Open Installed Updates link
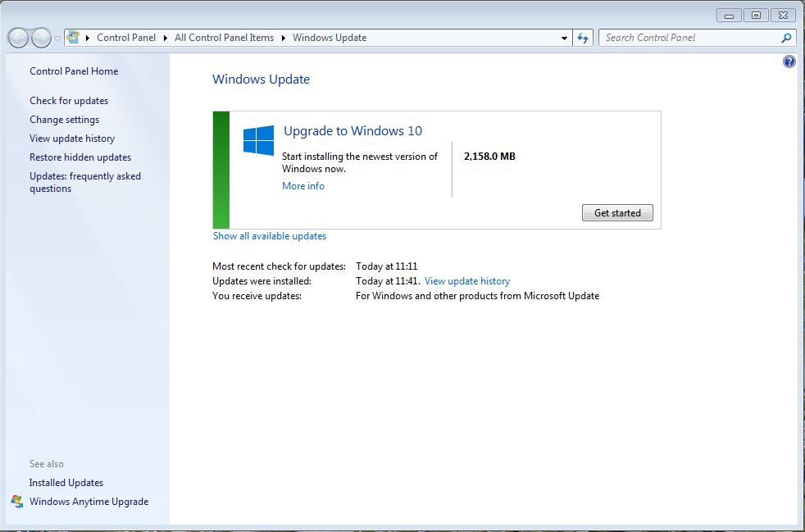 66,483
